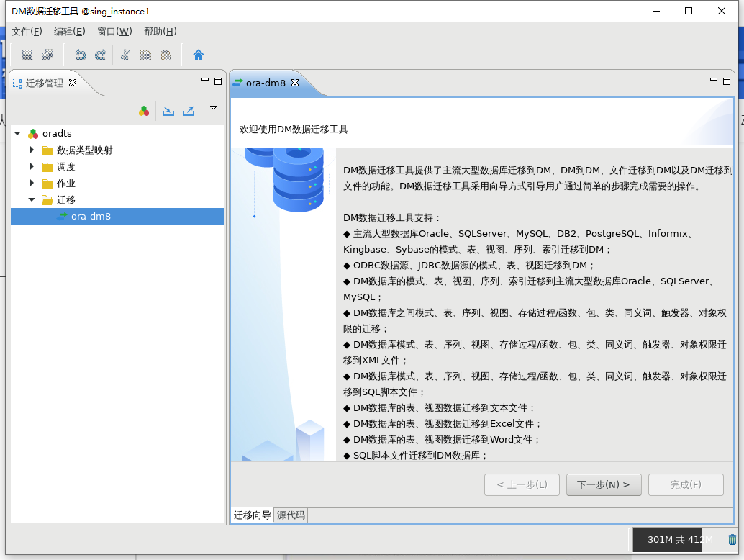Minimize the ora-dm8 editor pane
This screenshot has height=560, width=744.
tap(714, 80)
